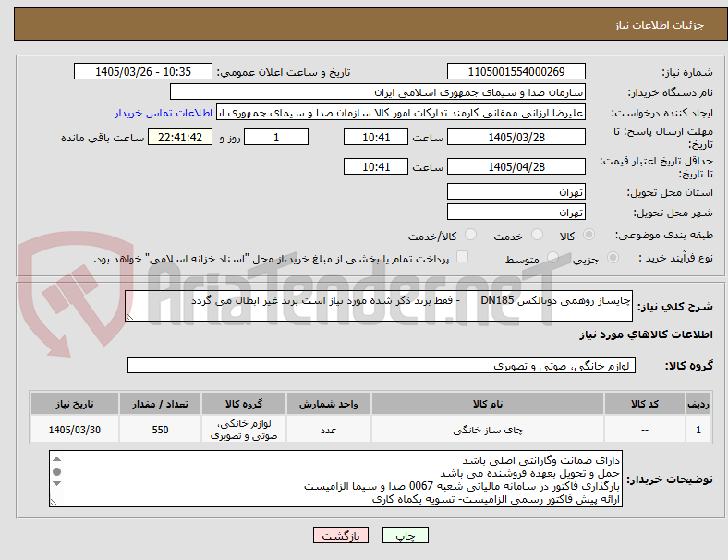
Task: Click the remaining time field 22:41:42
Action: (x=180, y=137)
